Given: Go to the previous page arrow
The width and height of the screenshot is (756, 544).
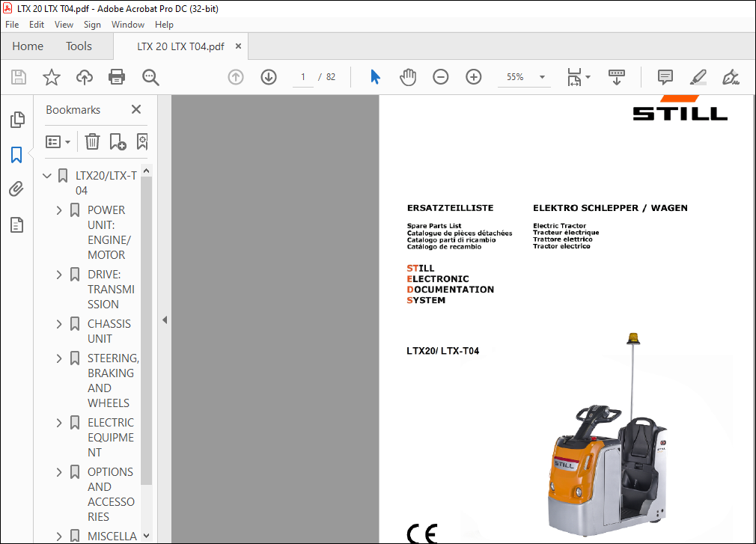Looking at the screenshot, I should pyautogui.click(x=236, y=77).
